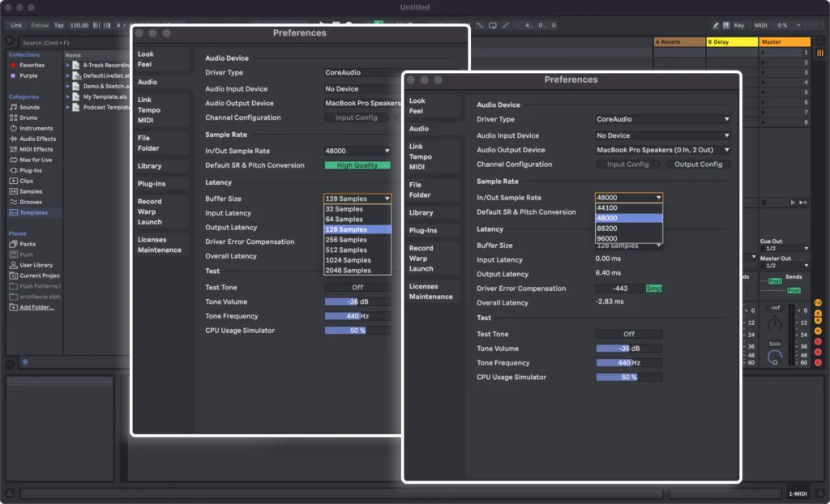
Task: Toggle the X crossfader show button
Action: coord(818,352)
